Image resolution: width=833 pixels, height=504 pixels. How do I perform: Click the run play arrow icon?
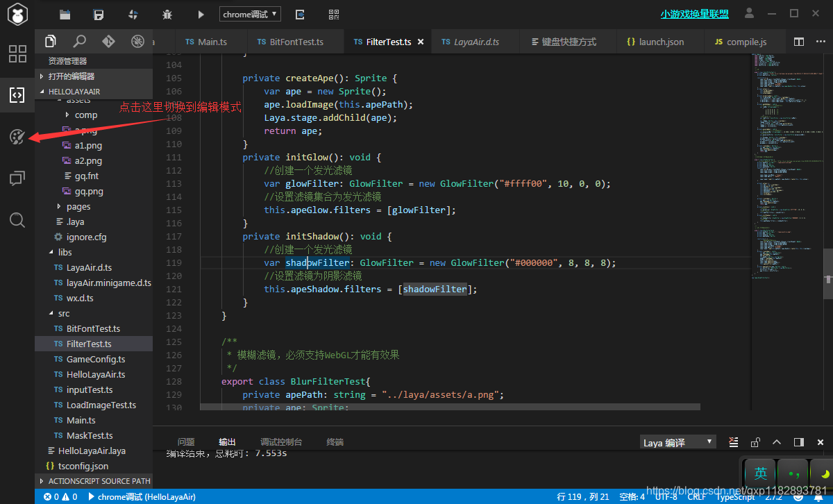coord(201,14)
